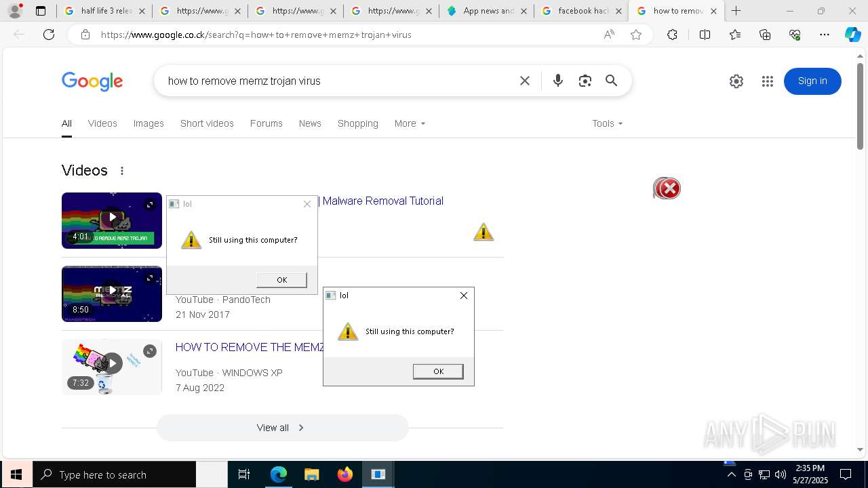
Task: Clear the Google search box
Action: (x=525, y=81)
